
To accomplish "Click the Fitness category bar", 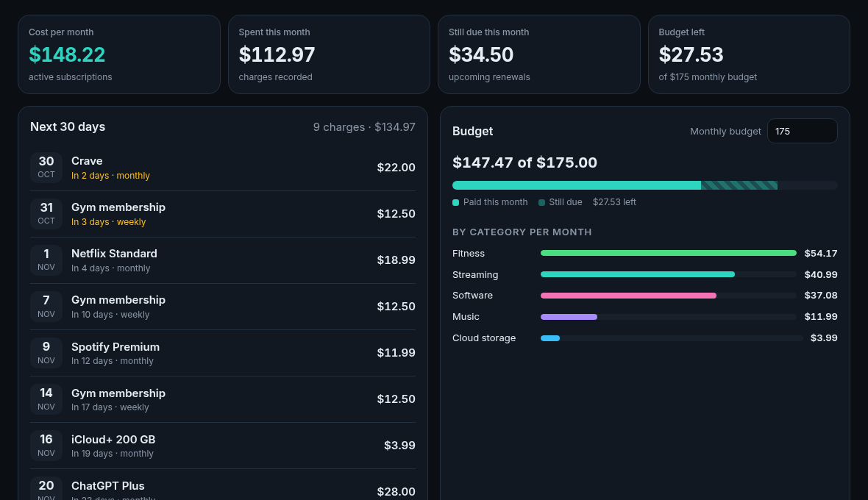I will pos(668,254).
